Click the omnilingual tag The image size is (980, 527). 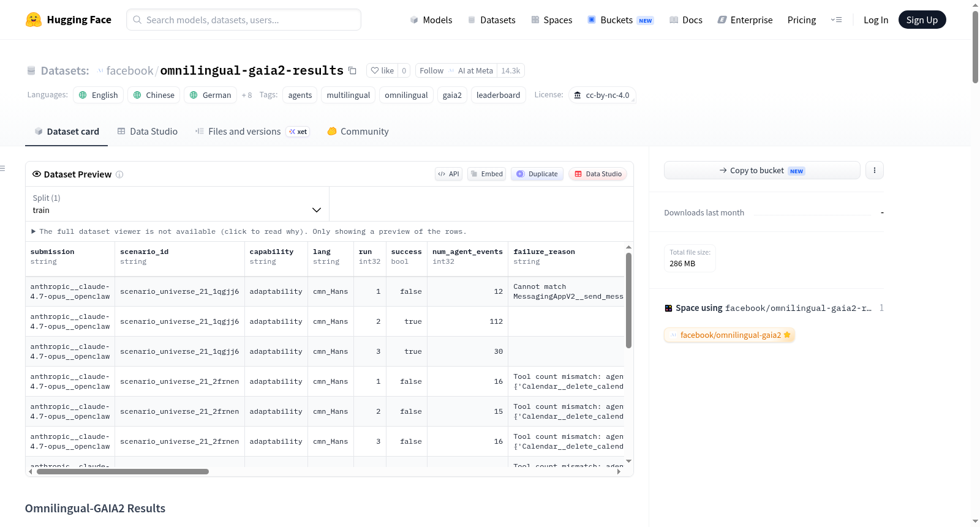pyautogui.click(x=406, y=95)
